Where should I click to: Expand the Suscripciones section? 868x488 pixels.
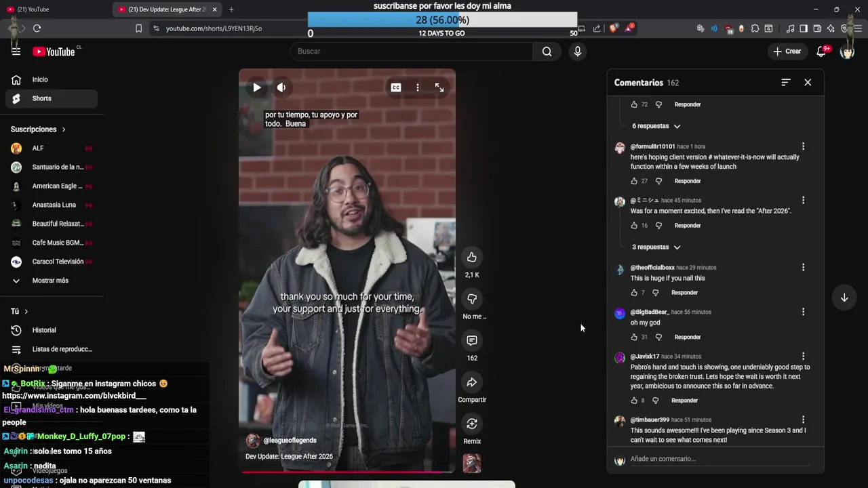[38, 129]
